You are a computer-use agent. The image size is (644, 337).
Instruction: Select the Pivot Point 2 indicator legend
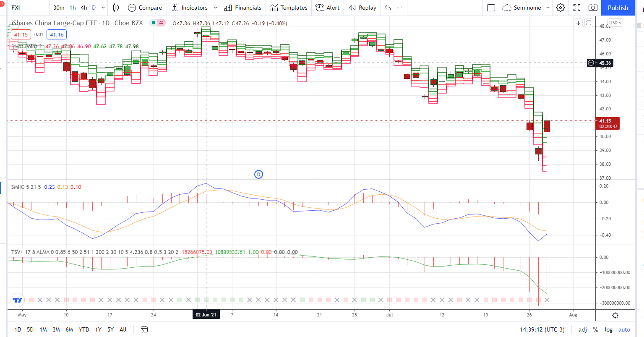[x=26, y=47]
